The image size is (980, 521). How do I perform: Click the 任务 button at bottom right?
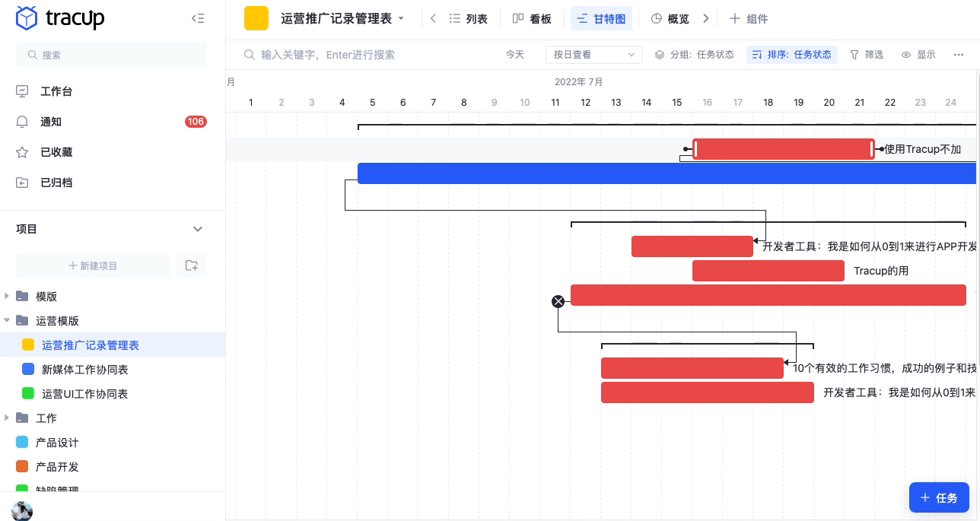click(x=939, y=497)
